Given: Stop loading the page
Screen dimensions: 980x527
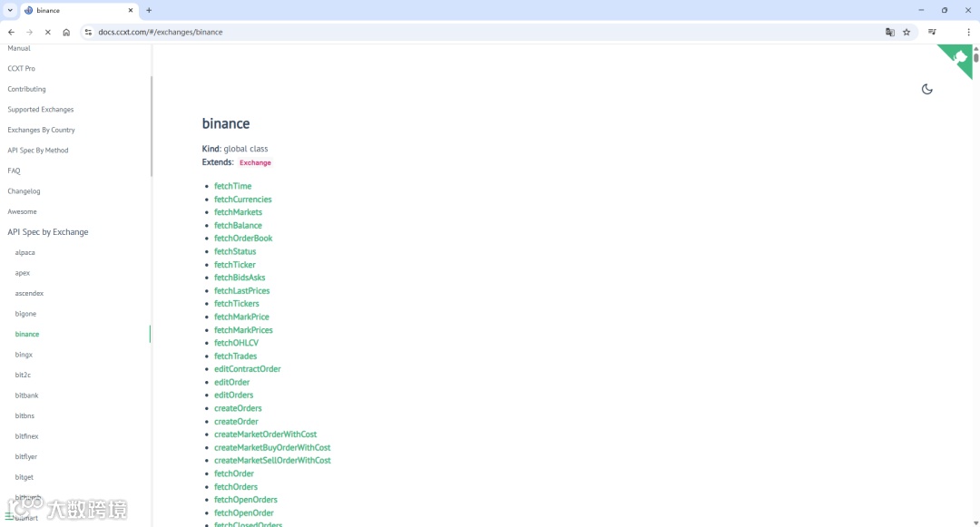Looking at the screenshot, I should [x=47, y=32].
